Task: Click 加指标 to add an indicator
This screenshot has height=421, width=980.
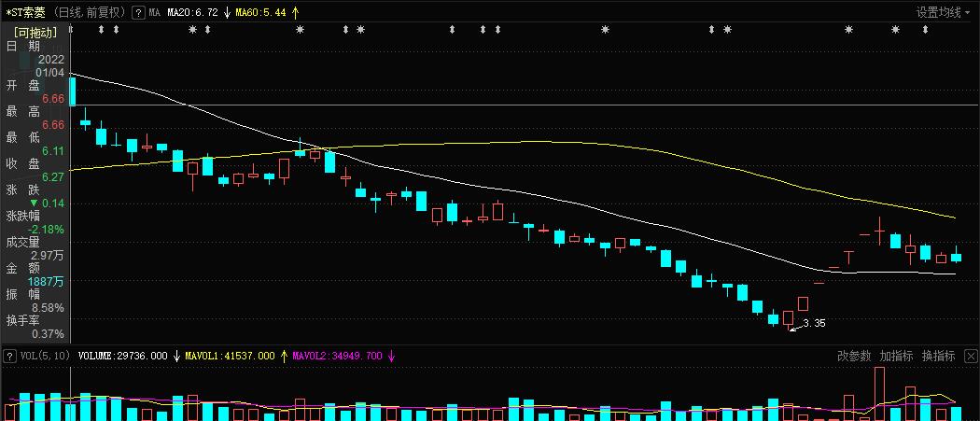Action: (x=896, y=356)
